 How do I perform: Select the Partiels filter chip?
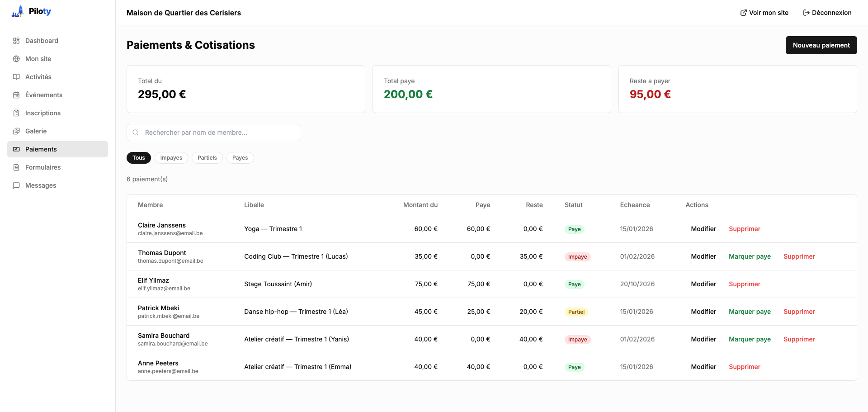point(207,158)
